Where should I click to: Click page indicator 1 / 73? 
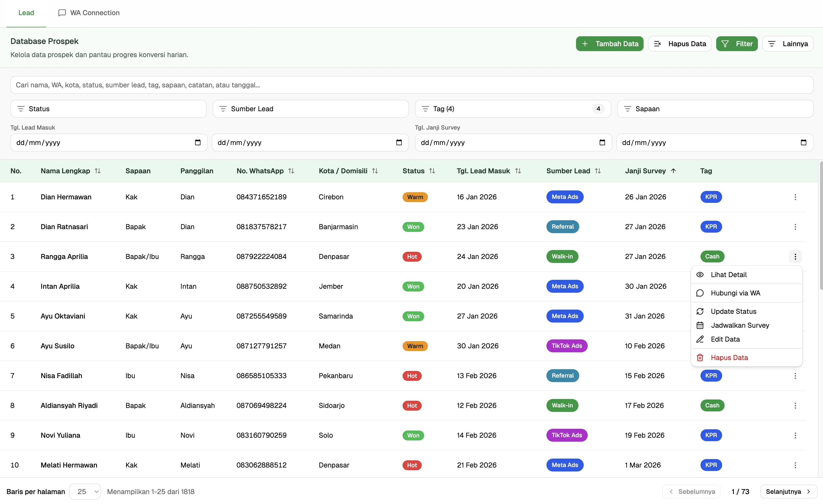(740, 491)
